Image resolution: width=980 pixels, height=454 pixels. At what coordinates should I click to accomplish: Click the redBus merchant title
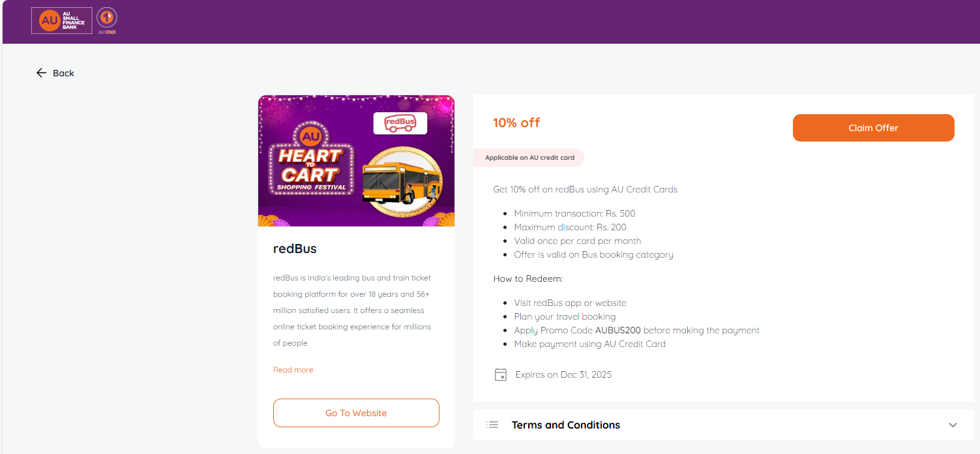point(295,249)
